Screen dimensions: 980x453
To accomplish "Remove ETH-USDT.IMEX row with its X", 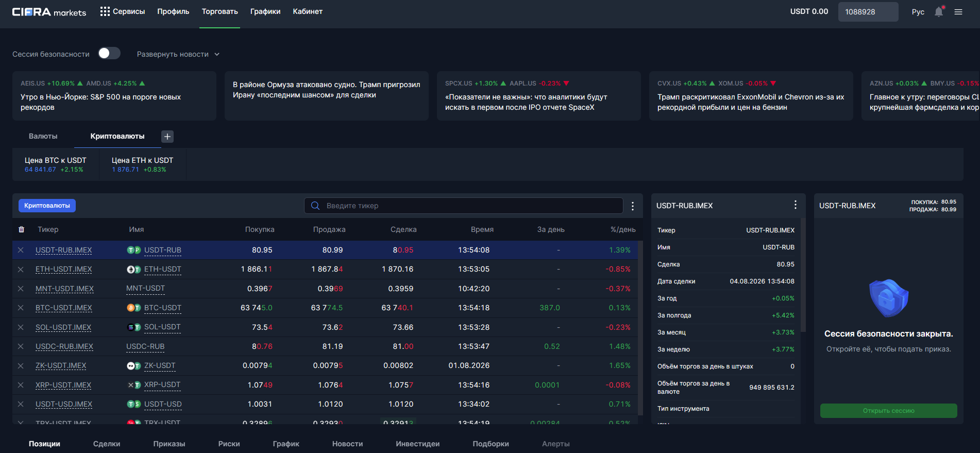I will pyautogui.click(x=21, y=269).
